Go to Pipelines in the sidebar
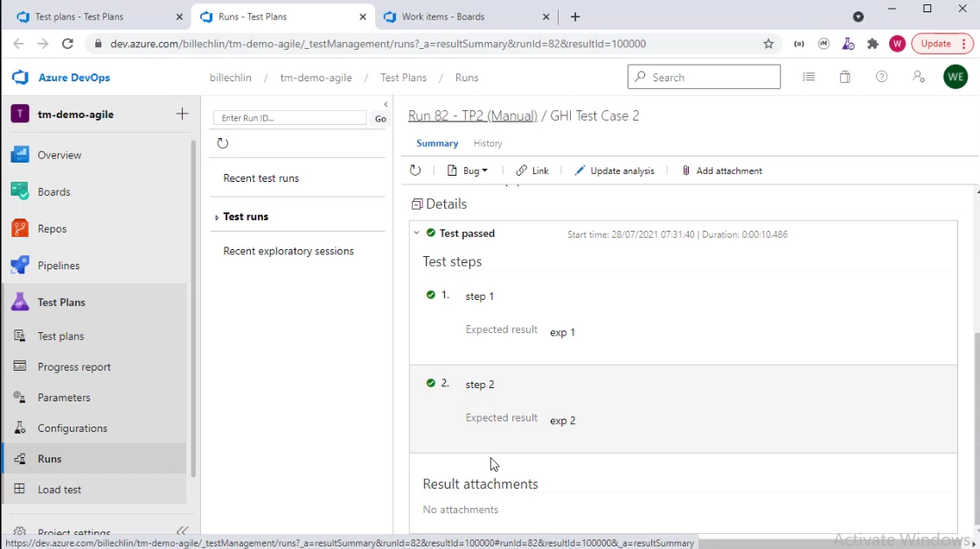Image resolution: width=980 pixels, height=549 pixels. pyautogui.click(x=58, y=265)
